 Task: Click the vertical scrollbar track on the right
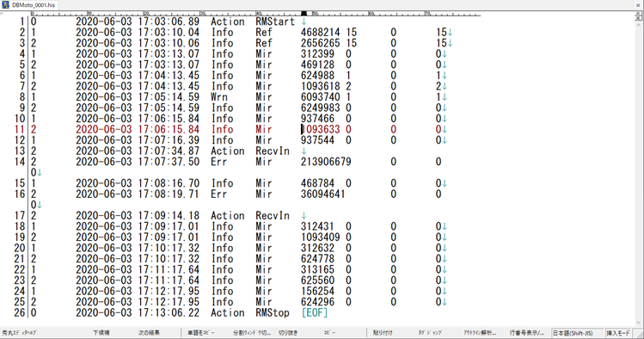point(638,173)
